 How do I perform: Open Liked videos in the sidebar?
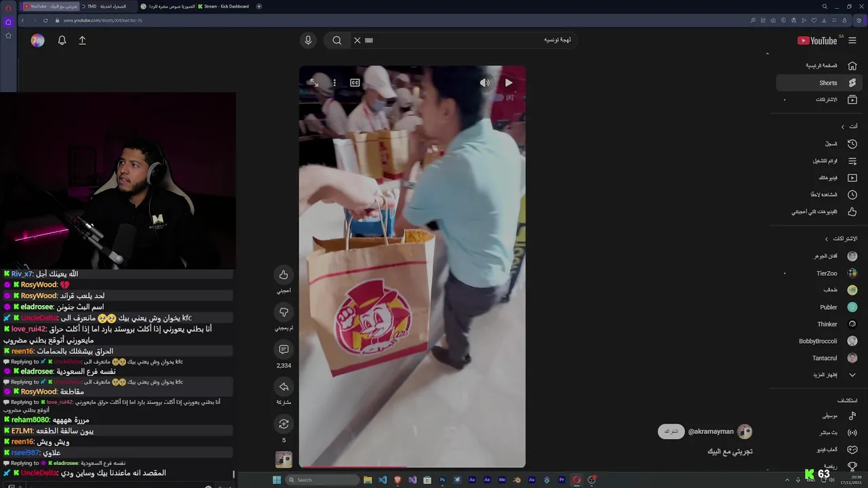pyautogui.click(x=818, y=211)
